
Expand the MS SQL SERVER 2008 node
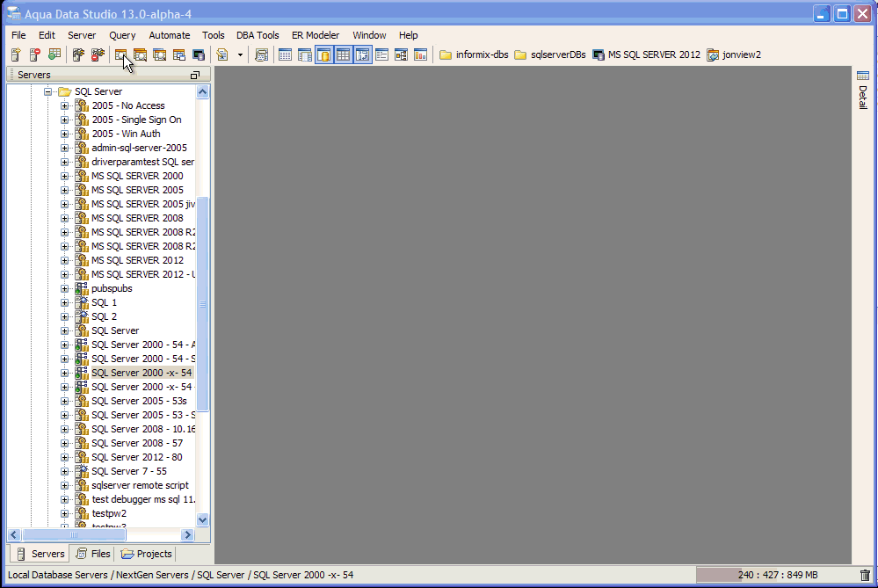64,218
